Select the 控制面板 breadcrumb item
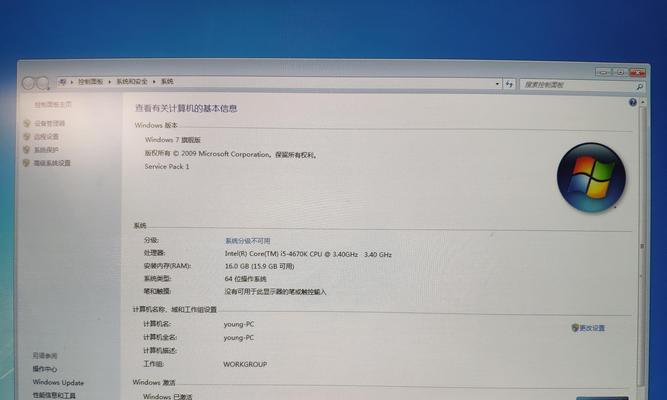Viewport: 667px width, 400px height. coord(91,81)
